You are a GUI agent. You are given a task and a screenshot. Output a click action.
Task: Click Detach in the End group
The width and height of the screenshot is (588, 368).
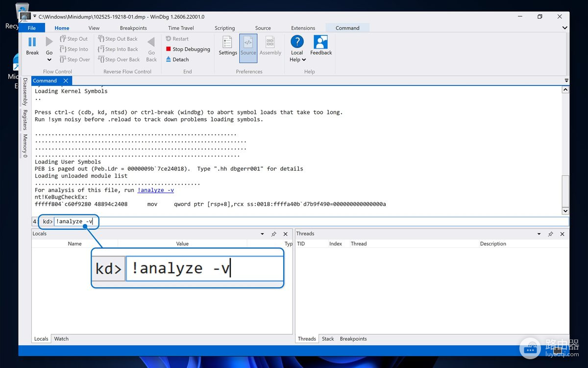[x=177, y=59]
